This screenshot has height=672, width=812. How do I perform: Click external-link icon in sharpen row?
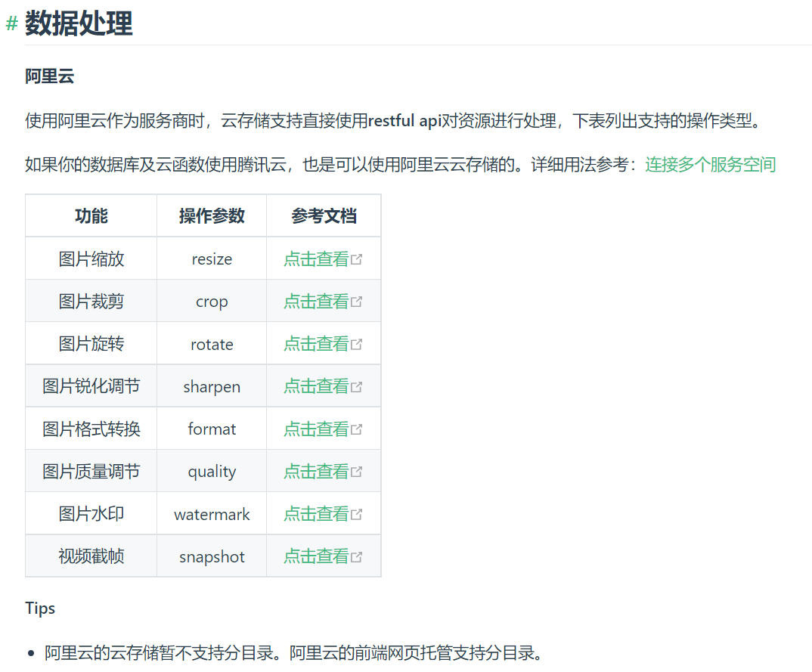[x=356, y=386]
